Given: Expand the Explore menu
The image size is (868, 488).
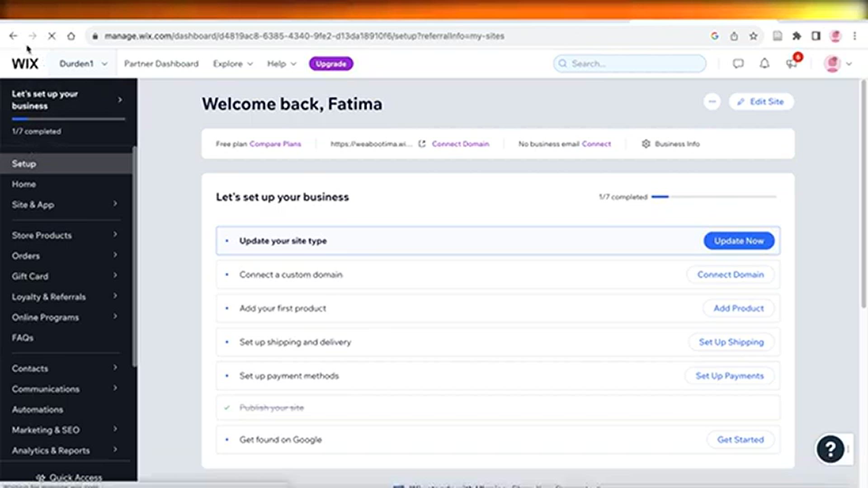Looking at the screenshot, I should pos(232,64).
